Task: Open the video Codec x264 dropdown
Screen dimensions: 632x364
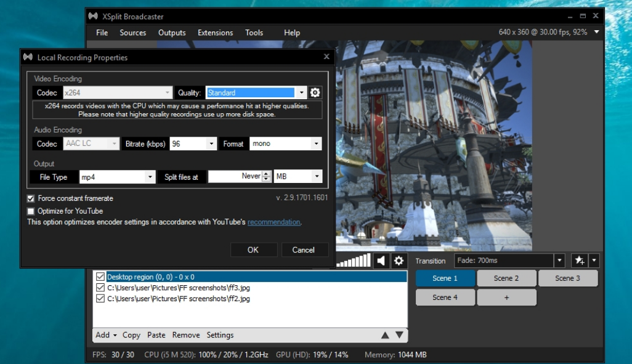Action: pyautogui.click(x=118, y=93)
